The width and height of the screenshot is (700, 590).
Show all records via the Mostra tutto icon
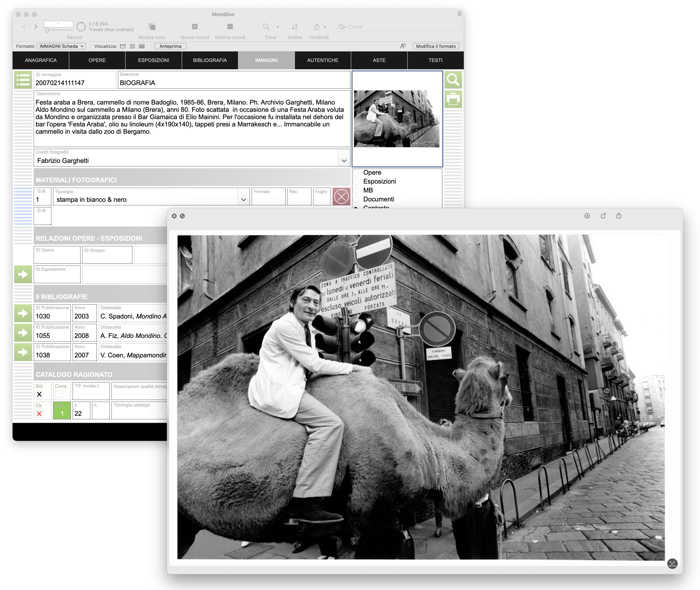pyautogui.click(x=152, y=26)
